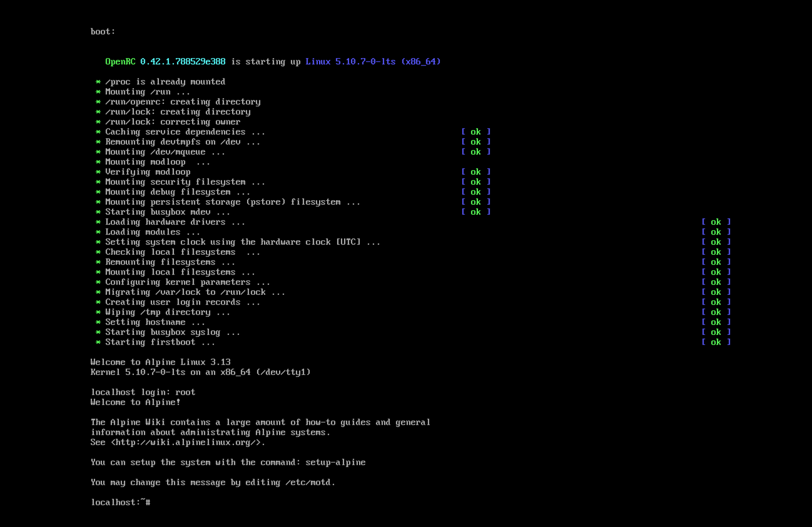Click 'Remounting filesystems' line
Screen dimensions: 812x527
pos(170,262)
